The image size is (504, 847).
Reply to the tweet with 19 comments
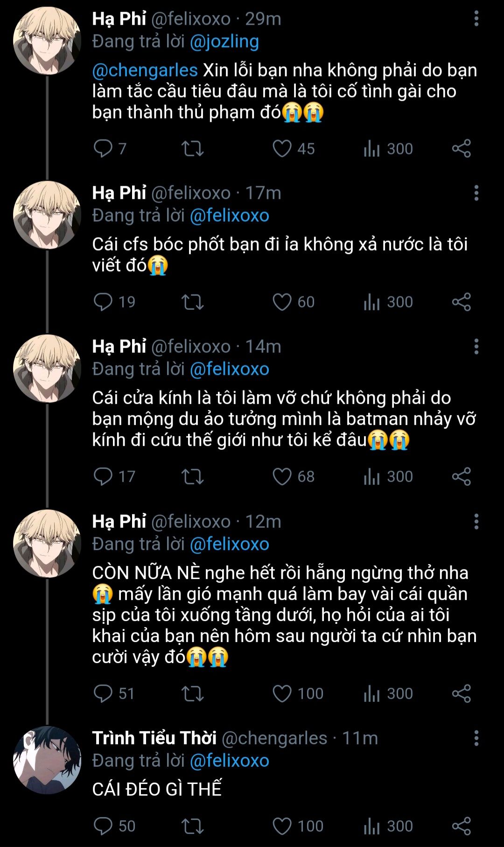coord(103,302)
